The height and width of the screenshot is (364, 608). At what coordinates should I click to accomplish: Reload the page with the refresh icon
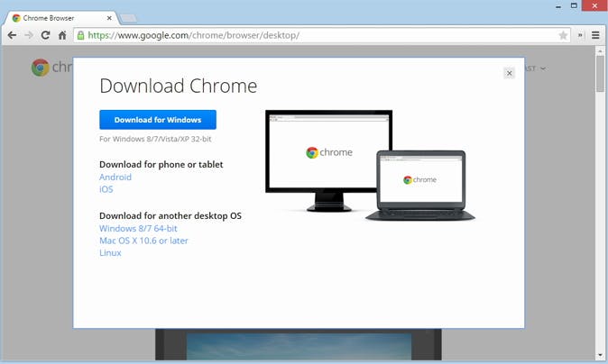[45, 35]
